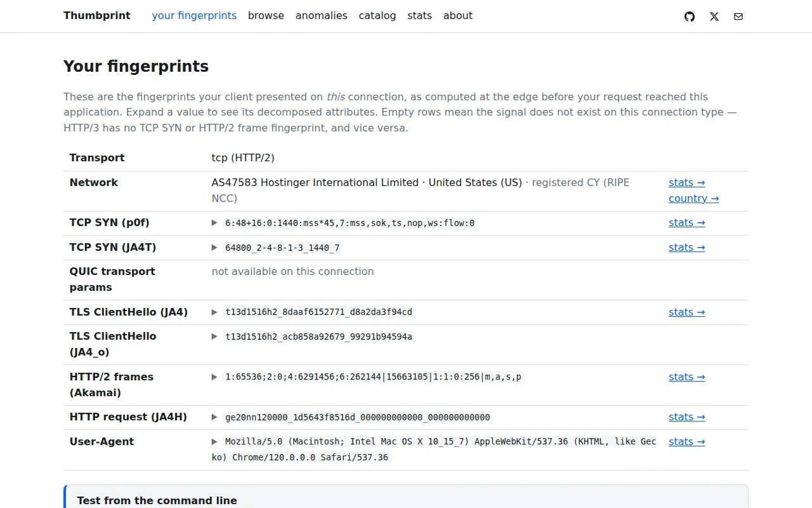
Task: Click the email envelope icon
Action: tap(738, 17)
